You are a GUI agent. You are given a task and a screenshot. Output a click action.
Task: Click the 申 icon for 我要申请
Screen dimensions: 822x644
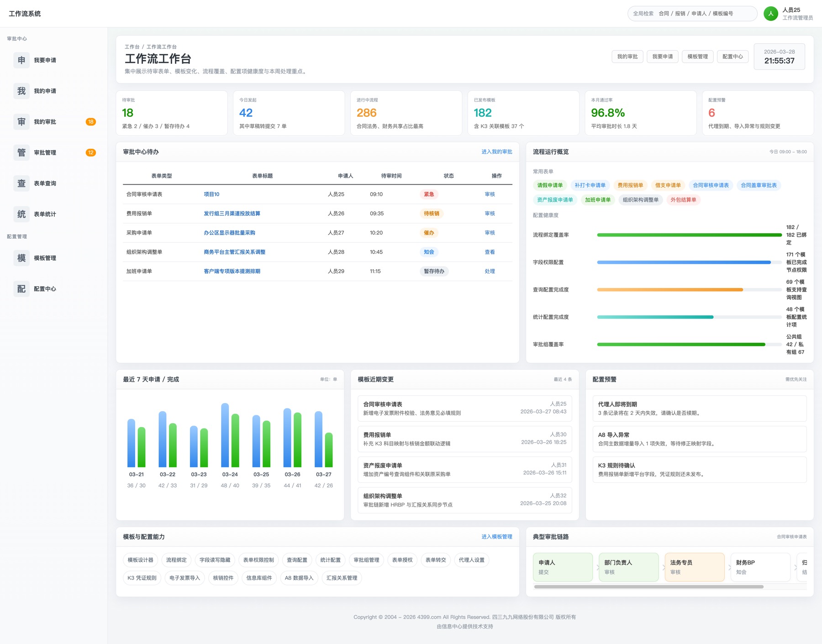point(21,60)
